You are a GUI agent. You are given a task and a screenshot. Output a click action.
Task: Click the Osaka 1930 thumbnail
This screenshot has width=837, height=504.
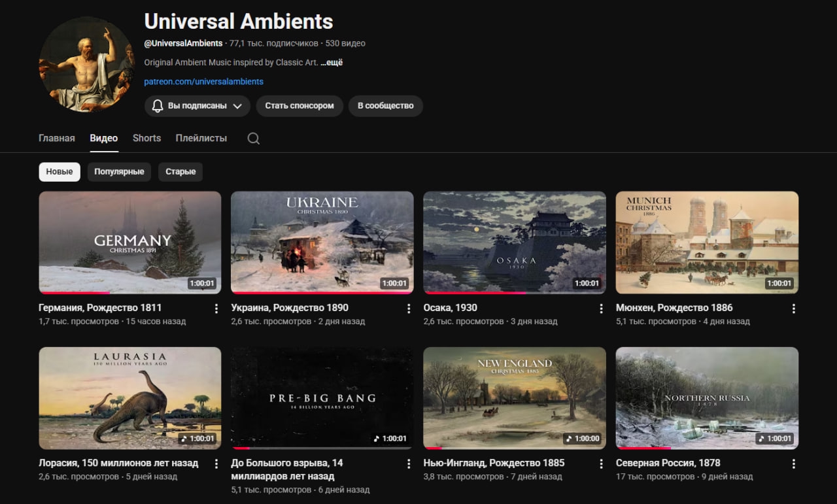[x=515, y=243]
